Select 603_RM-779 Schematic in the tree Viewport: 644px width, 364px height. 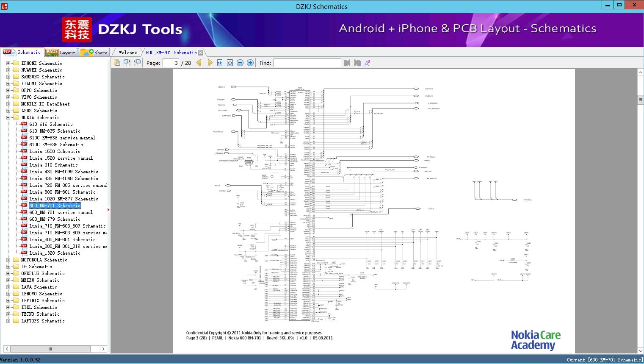(x=55, y=219)
